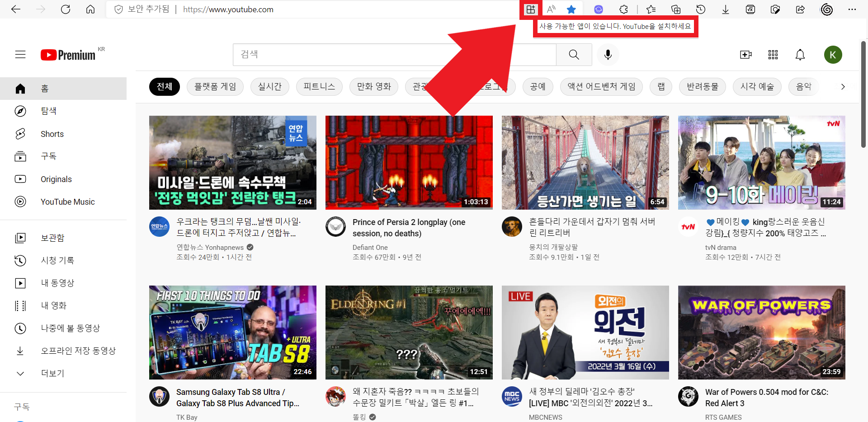Screen dimensions: 868x422
Task: Open the browser extensions puzzle icon
Action: coord(624,9)
